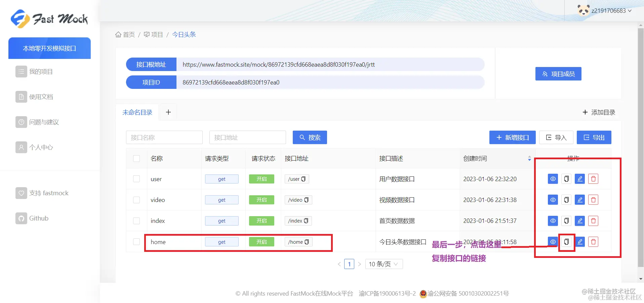This screenshot has width=644, height=303.
Task: Edit the index interface row
Action: click(580, 221)
